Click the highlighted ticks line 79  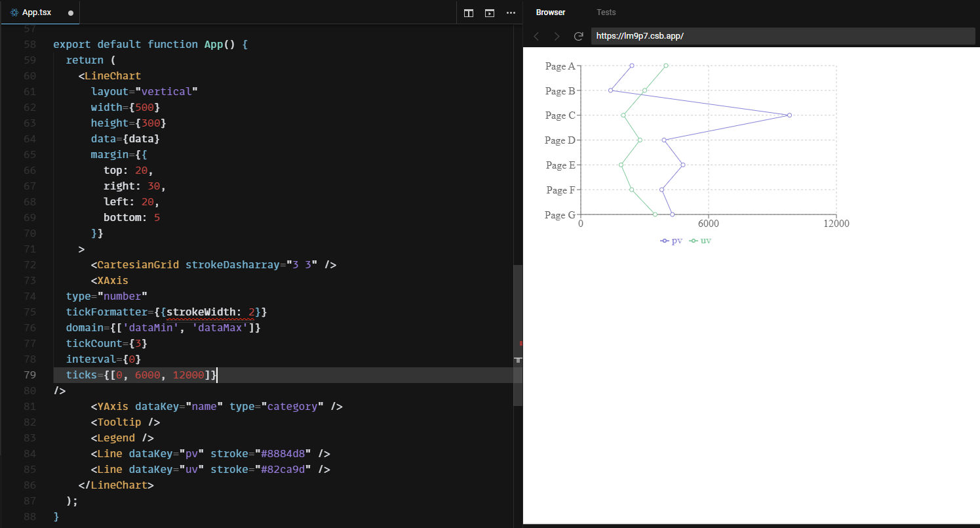click(140, 375)
